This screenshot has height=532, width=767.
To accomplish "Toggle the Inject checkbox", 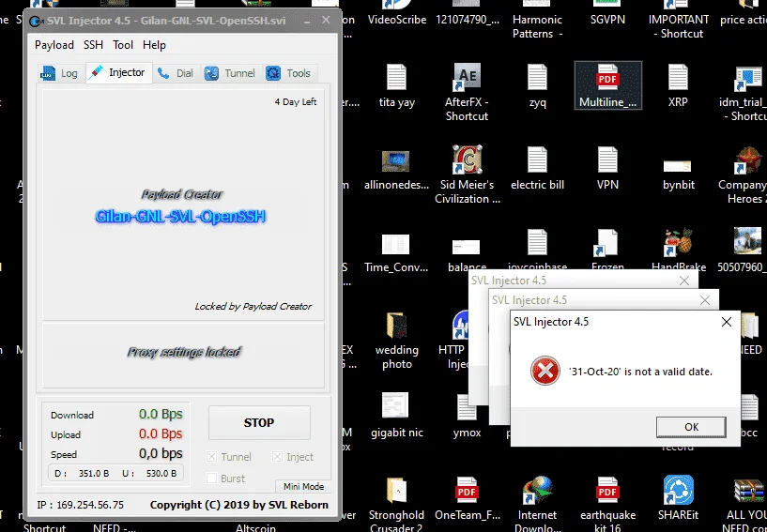I will coord(277,457).
